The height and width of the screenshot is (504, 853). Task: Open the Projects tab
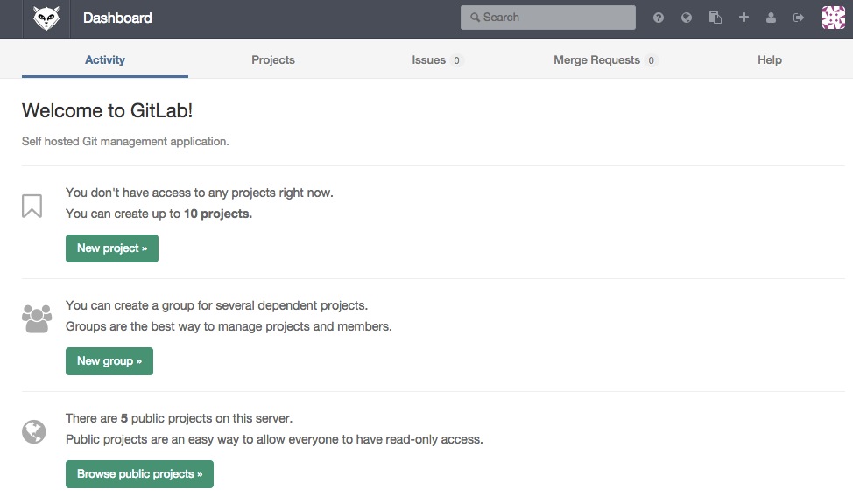pos(273,60)
